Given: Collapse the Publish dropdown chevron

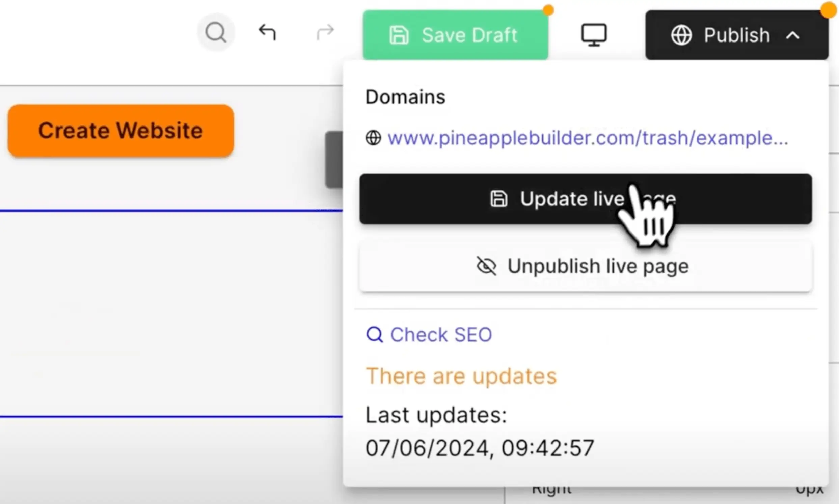Looking at the screenshot, I should click(793, 35).
